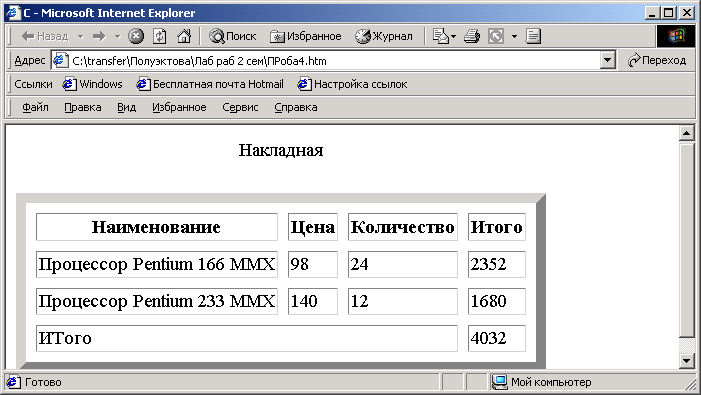Viewport: 701px width, 395px height.
Task: Open the Избранное menu in the menu bar
Action: pos(179,107)
